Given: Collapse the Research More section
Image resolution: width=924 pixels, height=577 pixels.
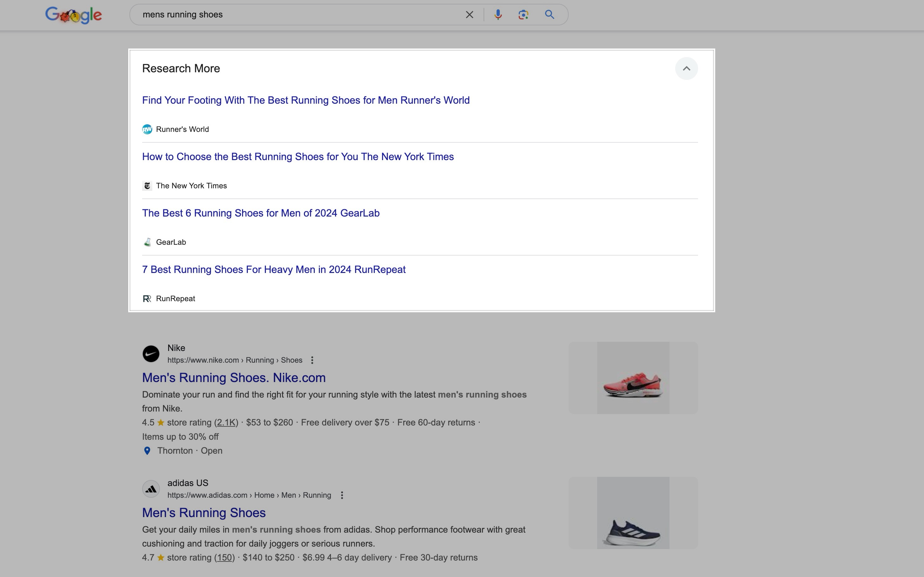Looking at the screenshot, I should pyautogui.click(x=686, y=68).
